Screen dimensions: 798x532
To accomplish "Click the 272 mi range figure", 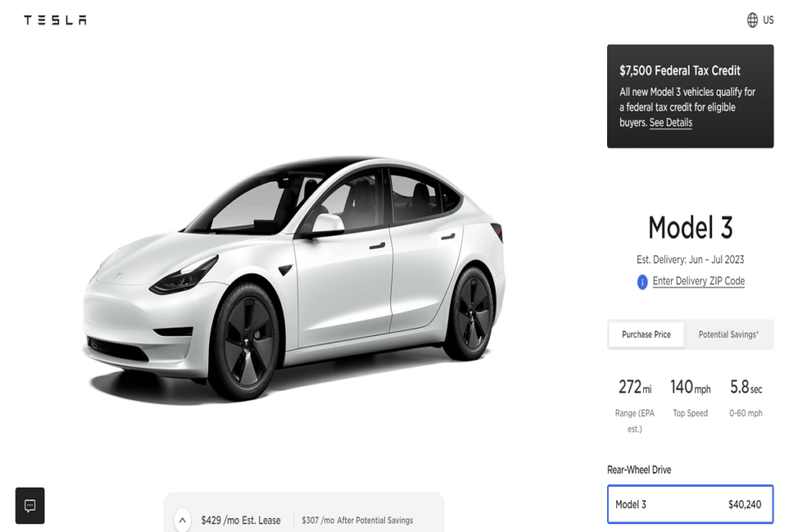I will (634, 388).
